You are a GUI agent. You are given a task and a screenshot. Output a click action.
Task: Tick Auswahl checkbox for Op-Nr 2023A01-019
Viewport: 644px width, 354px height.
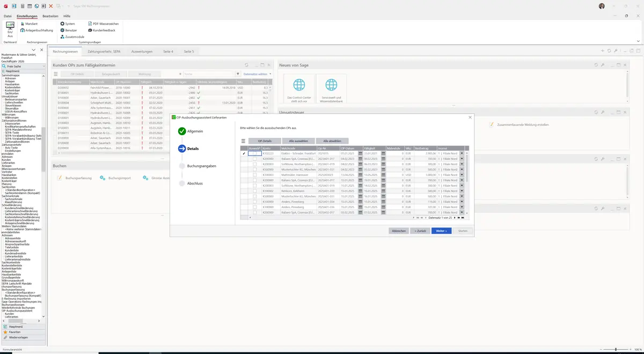(255, 164)
